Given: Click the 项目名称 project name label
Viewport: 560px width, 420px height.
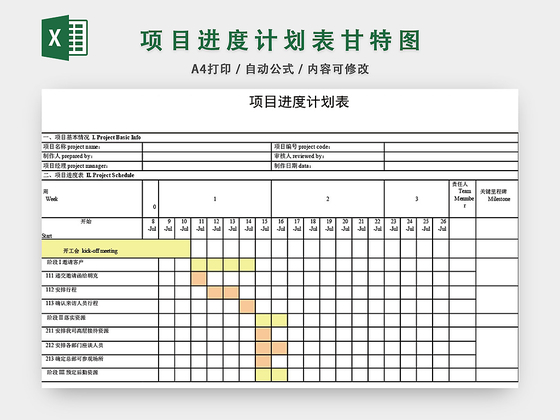Looking at the screenshot, I should (x=72, y=147).
